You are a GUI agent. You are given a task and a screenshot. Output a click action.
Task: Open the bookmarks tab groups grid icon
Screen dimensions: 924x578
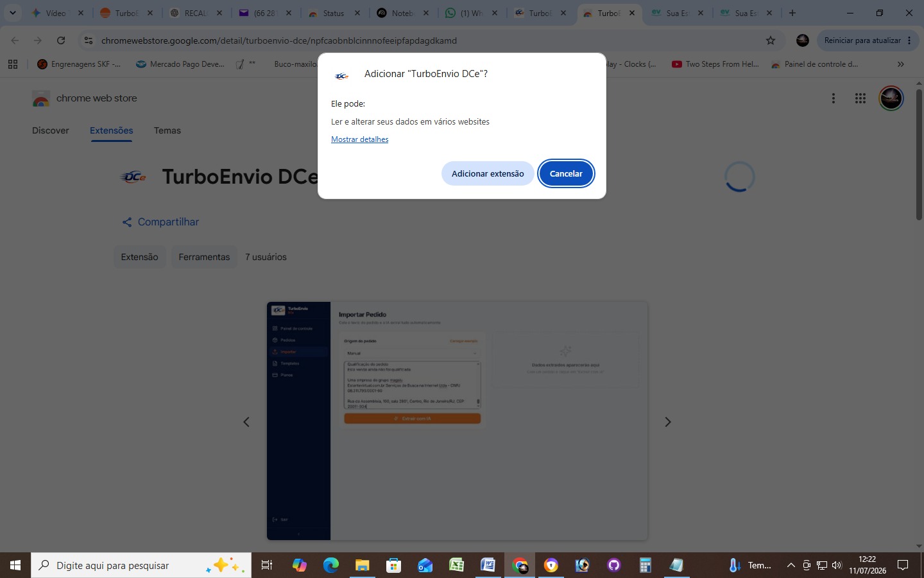point(13,64)
